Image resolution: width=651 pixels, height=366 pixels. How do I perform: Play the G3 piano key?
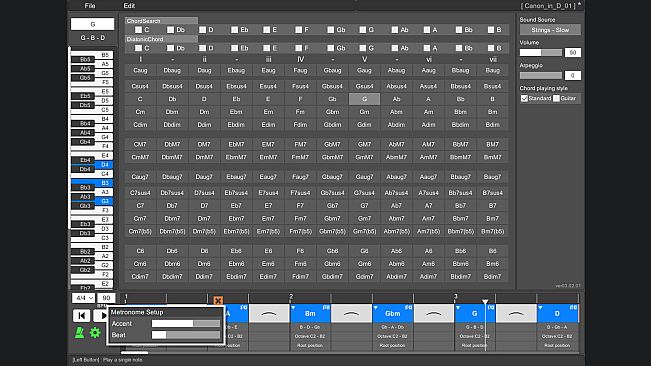pos(105,201)
